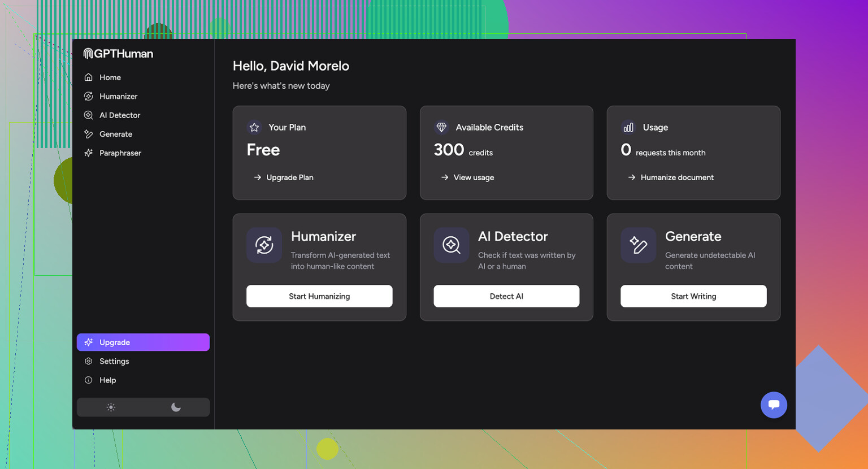This screenshot has height=469, width=868.
Task: Click the bar chart Usage icon
Action: tap(628, 128)
